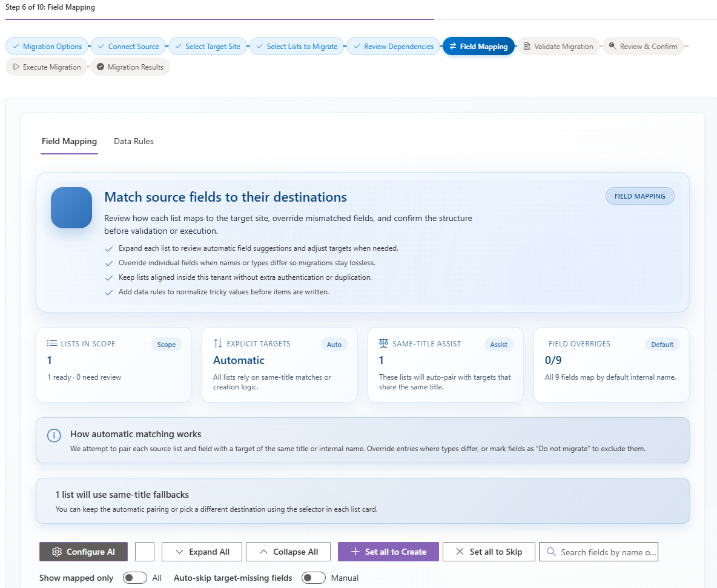Viewport: 717px width, 588px height.
Task: Go back to Migration Options step
Action: [x=47, y=47]
